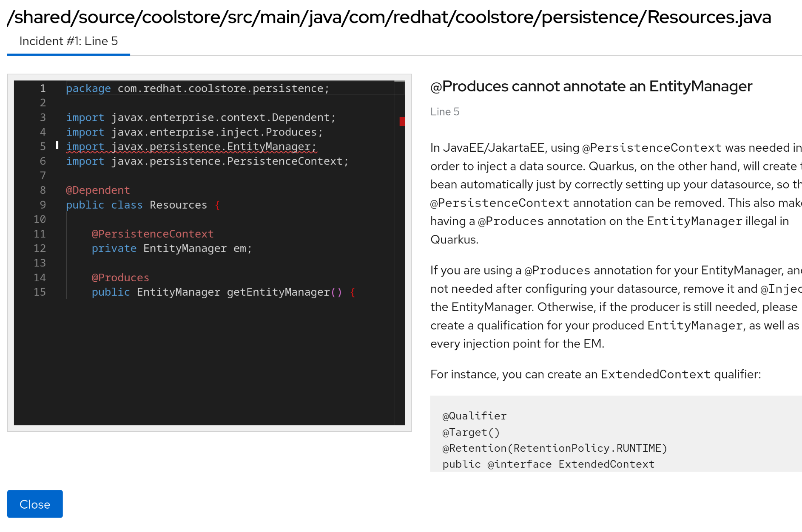802x532 pixels.
Task: Click line number 15 in the gutter
Action: (40, 292)
